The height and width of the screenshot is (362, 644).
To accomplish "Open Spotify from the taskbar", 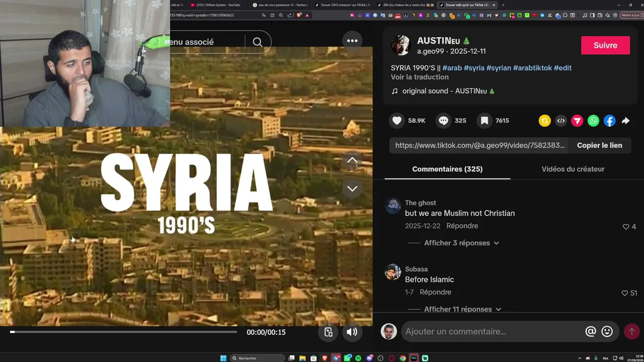I will pyautogui.click(x=358, y=358).
